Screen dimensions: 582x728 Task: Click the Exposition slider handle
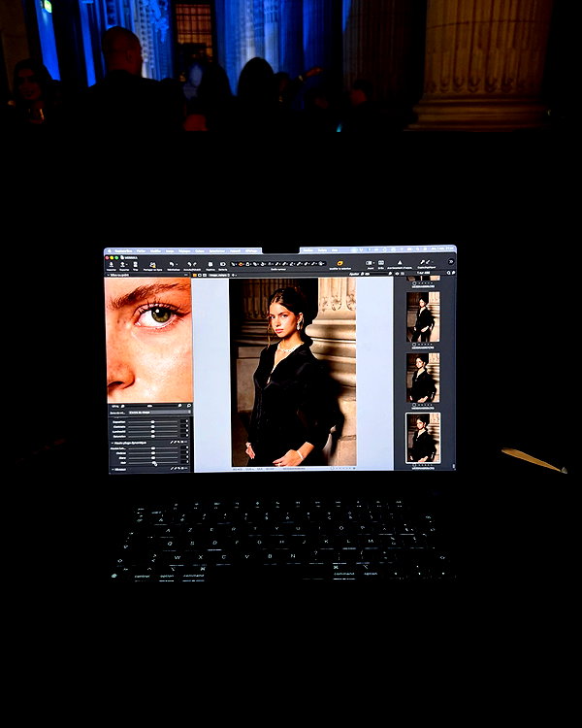click(x=152, y=422)
